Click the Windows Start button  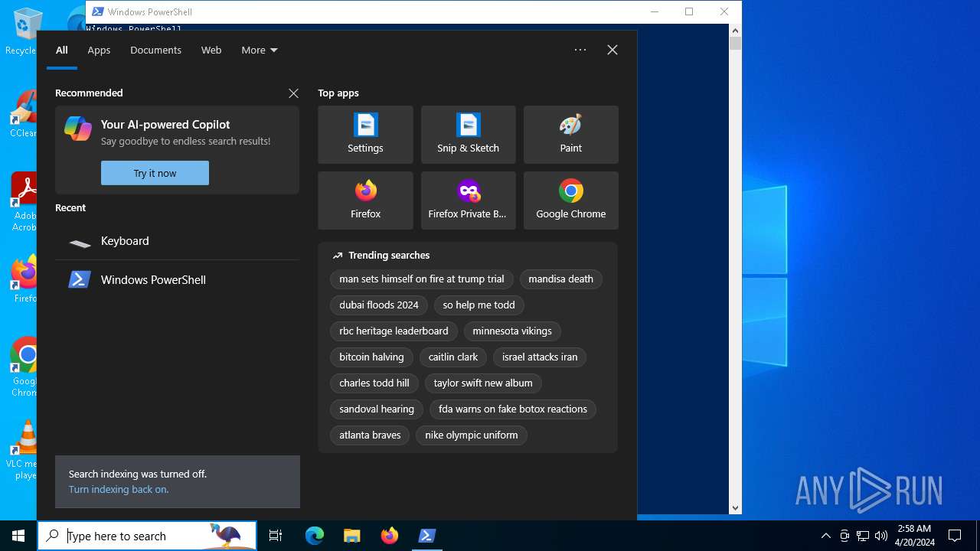click(x=18, y=536)
